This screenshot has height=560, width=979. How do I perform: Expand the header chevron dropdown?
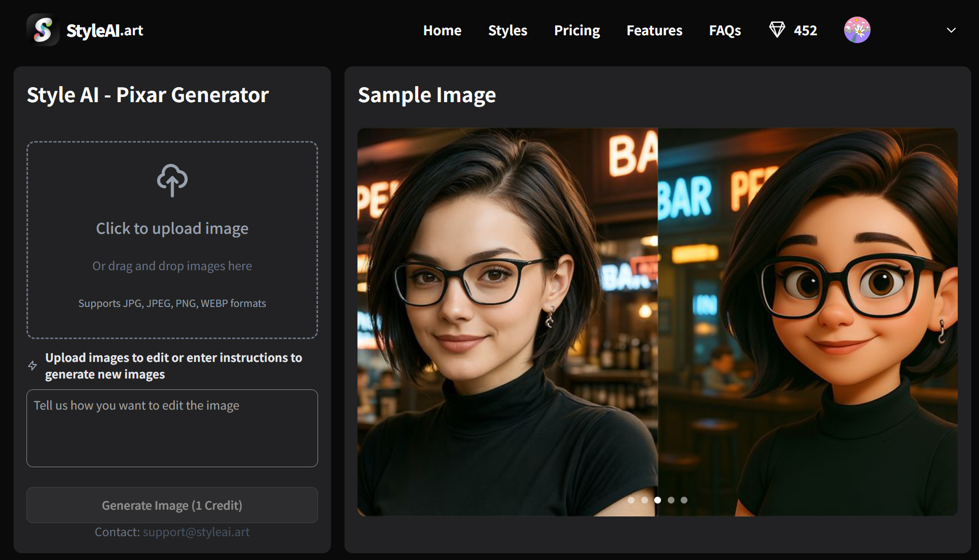coord(950,30)
